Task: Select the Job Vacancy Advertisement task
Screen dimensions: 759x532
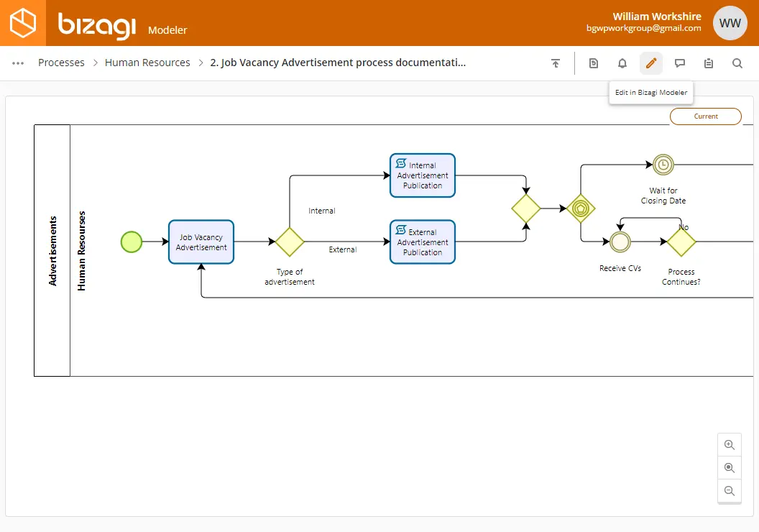Action: click(x=201, y=242)
